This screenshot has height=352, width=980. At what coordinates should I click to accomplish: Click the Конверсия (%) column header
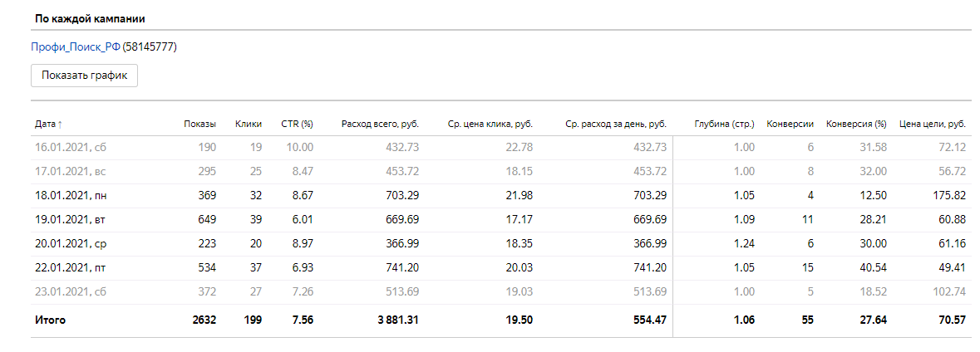[x=856, y=125]
